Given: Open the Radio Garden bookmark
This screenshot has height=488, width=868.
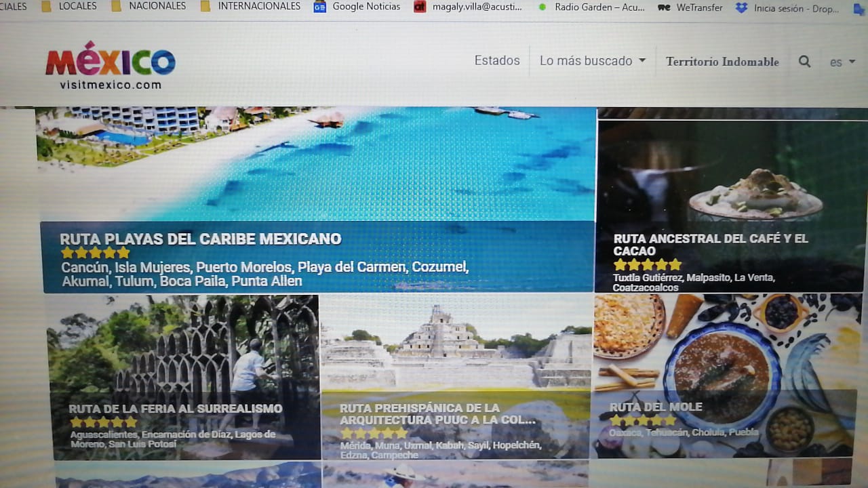Looking at the screenshot, I should [x=590, y=7].
